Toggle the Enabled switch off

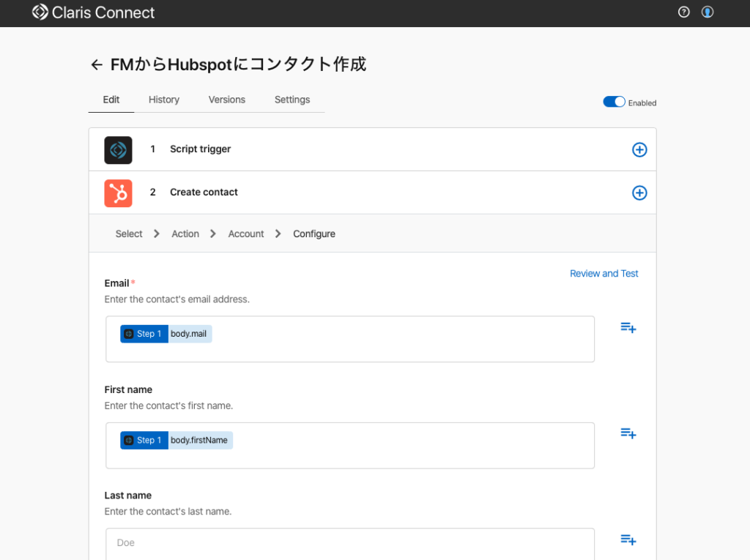[x=614, y=102]
